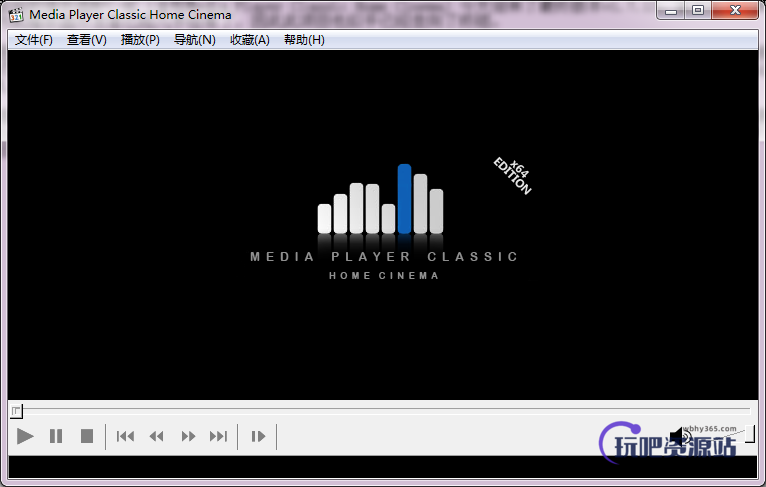
Task: Click the MPC-HC title bar app icon
Action: tap(16, 15)
